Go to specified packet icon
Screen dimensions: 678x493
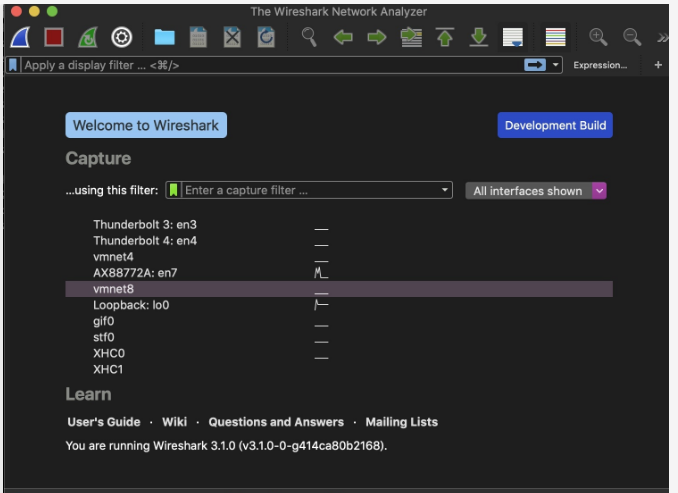coord(411,37)
